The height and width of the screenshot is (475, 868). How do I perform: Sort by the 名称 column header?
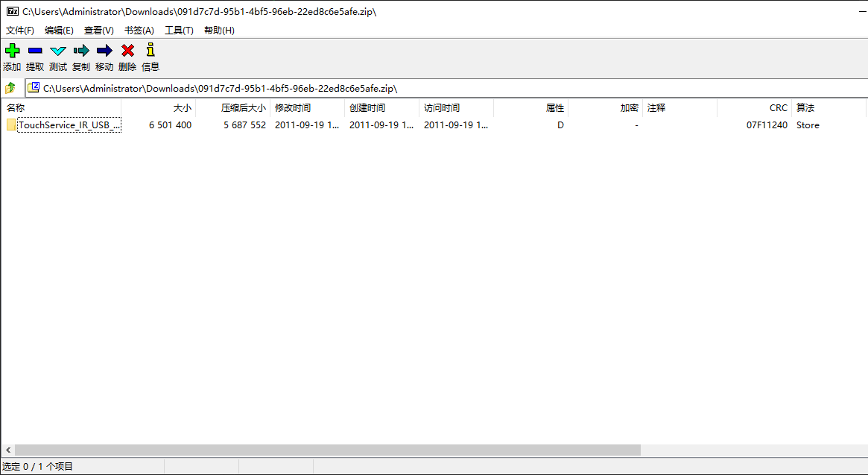[x=60, y=108]
